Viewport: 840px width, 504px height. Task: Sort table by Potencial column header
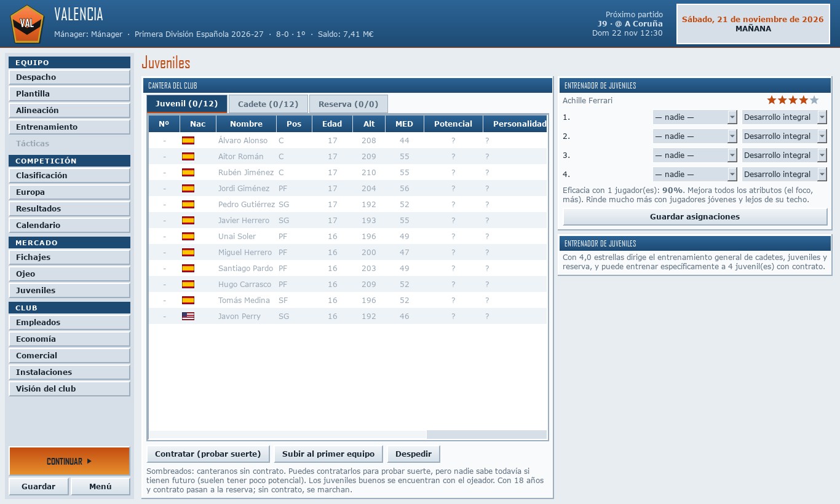click(x=453, y=124)
